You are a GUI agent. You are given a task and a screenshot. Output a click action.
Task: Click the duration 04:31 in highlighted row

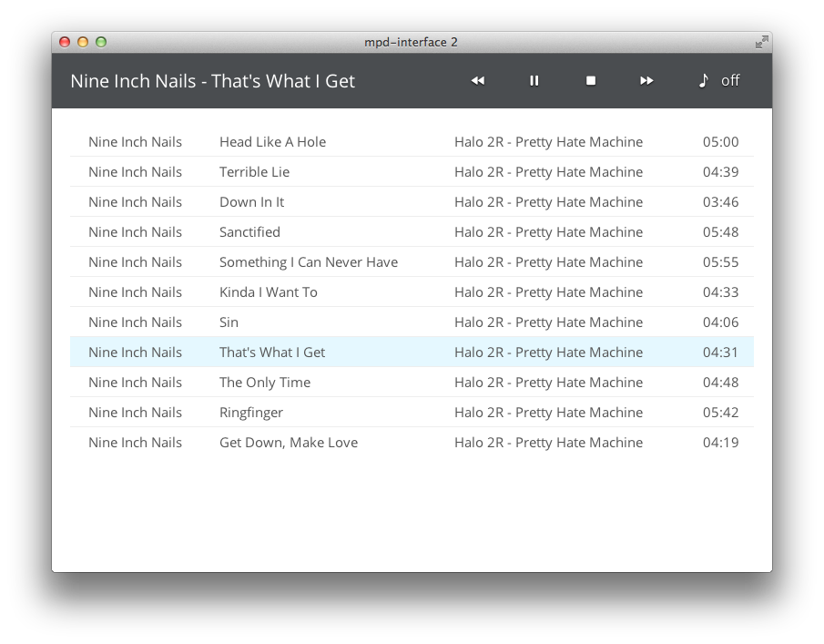pos(720,353)
